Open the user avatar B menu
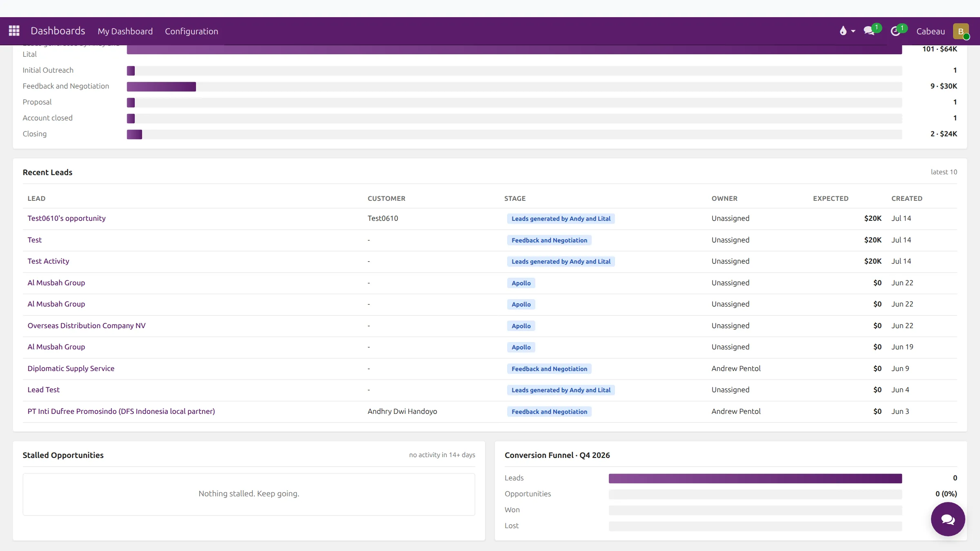980x551 pixels. (961, 31)
